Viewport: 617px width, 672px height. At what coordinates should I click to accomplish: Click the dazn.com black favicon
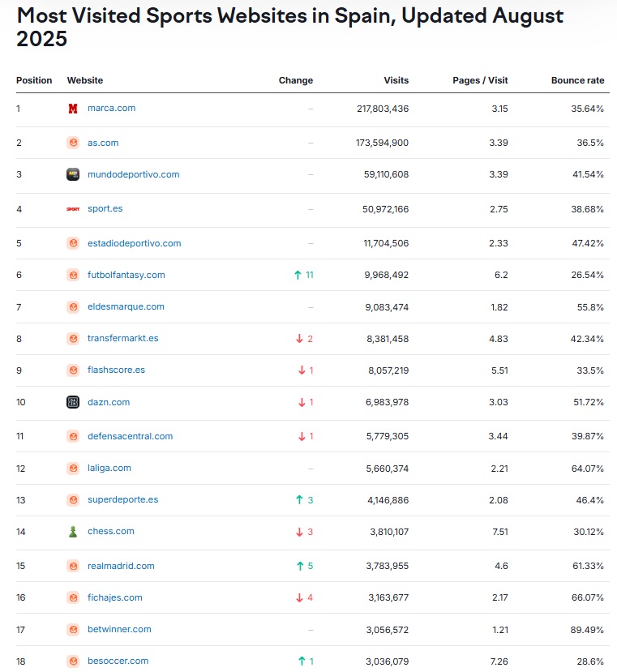(x=73, y=402)
